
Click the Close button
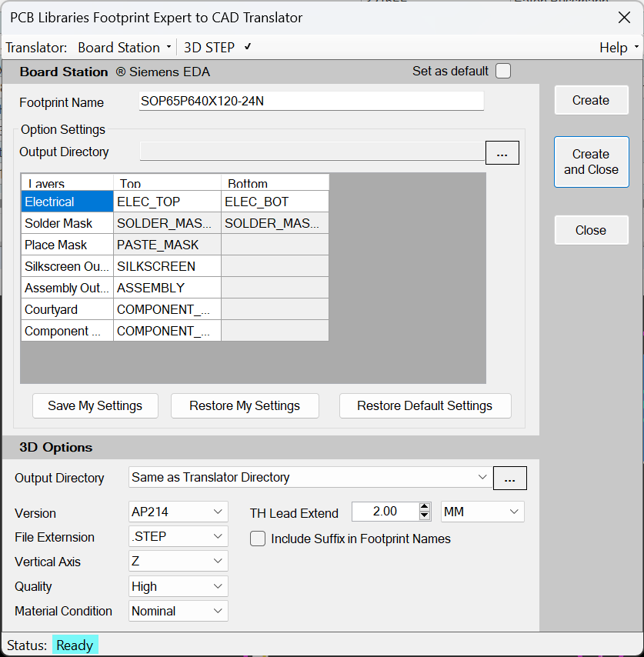(591, 230)
